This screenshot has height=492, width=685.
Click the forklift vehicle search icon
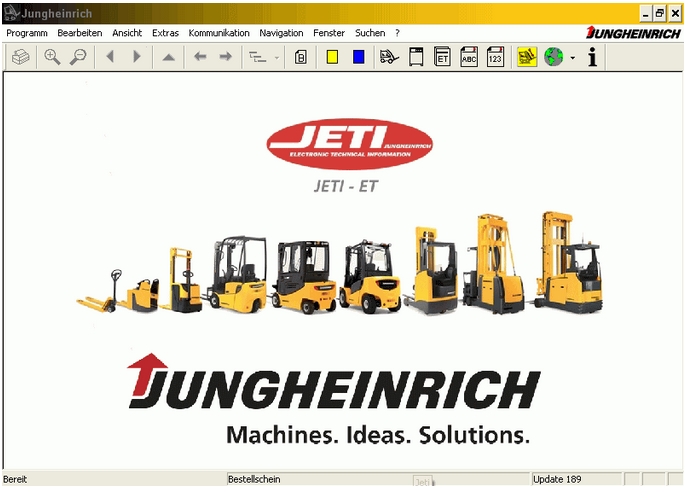point(389,57)
